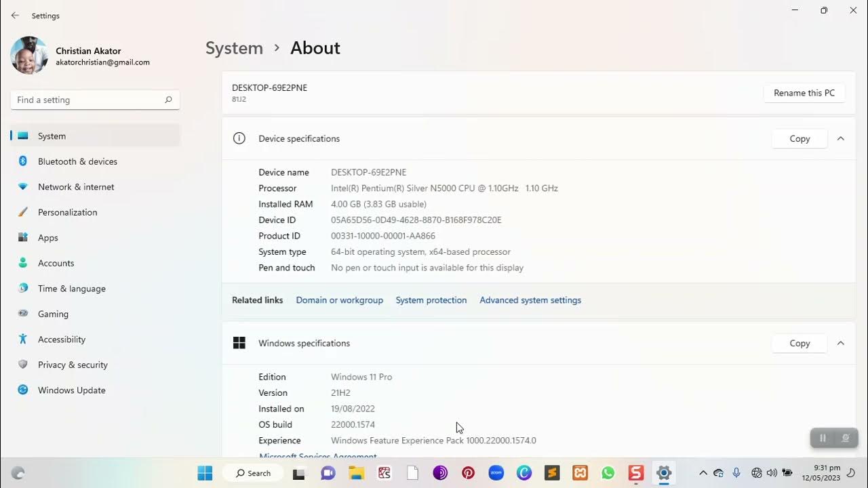Select the Processor value Intel Pentium Silver N5000
868x488 pixels.
(x=444, y=188)
